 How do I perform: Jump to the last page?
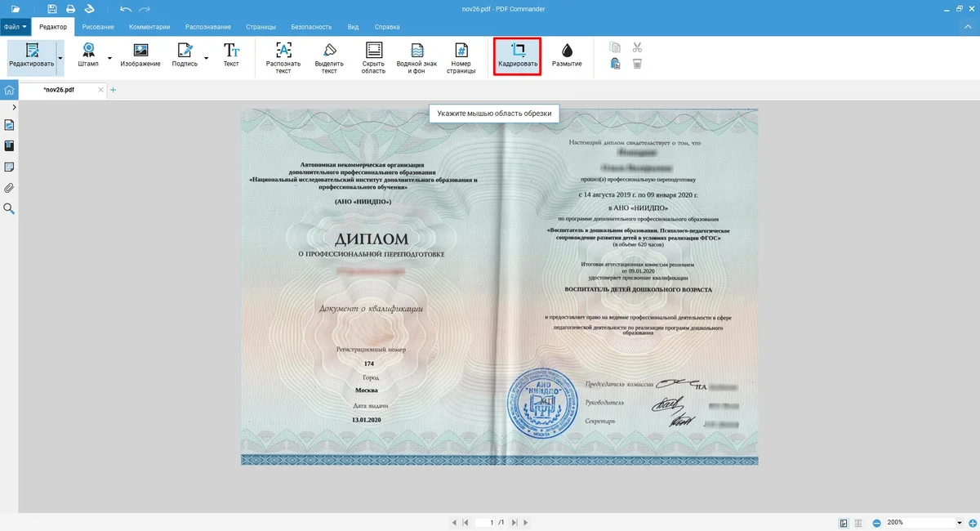(x=514, y=522)
